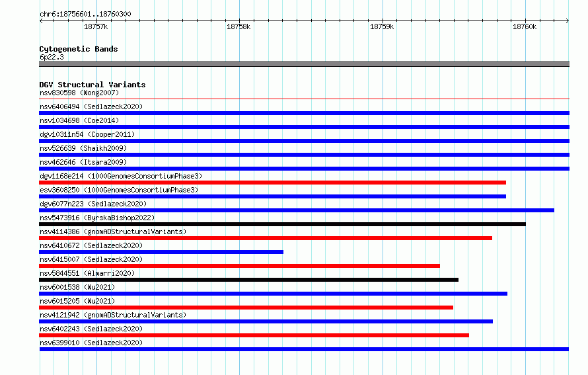Click the 6p22.3 band label
Image resolution: width=588 pixels, height=375 pixels.
pyautogui.click(x=52, y=57)
